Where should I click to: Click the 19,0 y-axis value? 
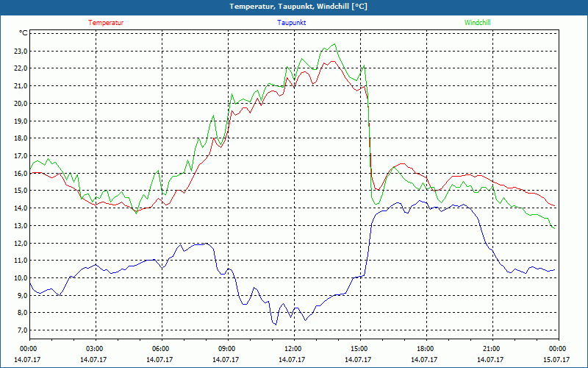[x=21, y=121]
